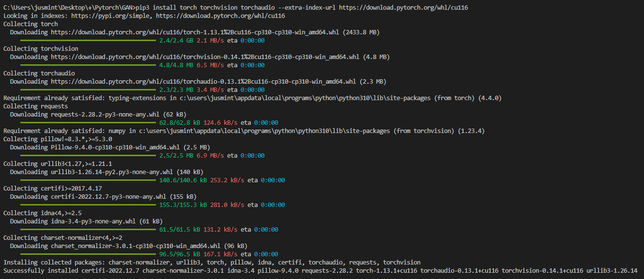Click the '253.2 kB/s' speed value
The image size is (644, 279).
click(227, 180)
